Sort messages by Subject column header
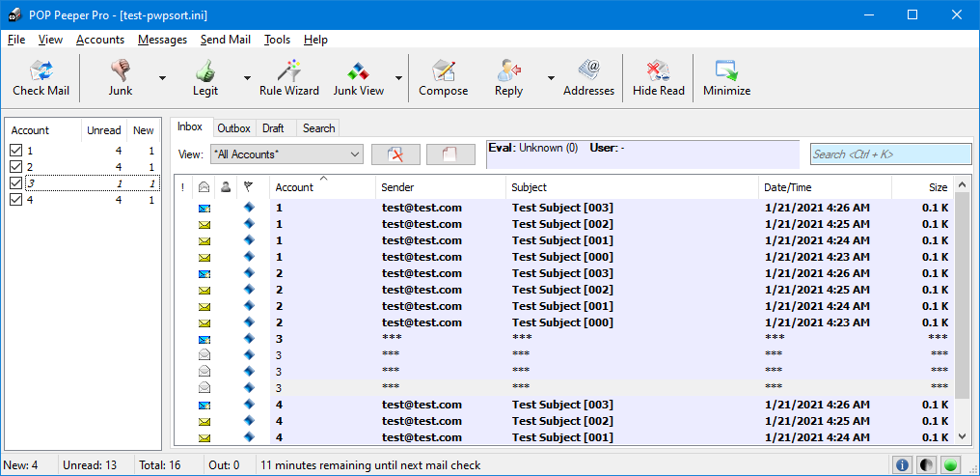 (633, 187)
